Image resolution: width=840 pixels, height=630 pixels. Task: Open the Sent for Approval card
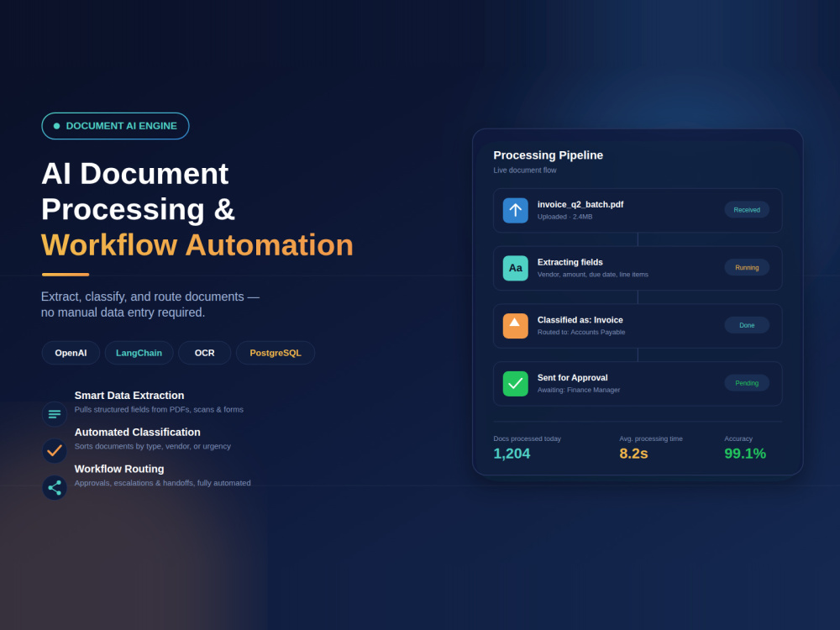click(x=638, y=384)
